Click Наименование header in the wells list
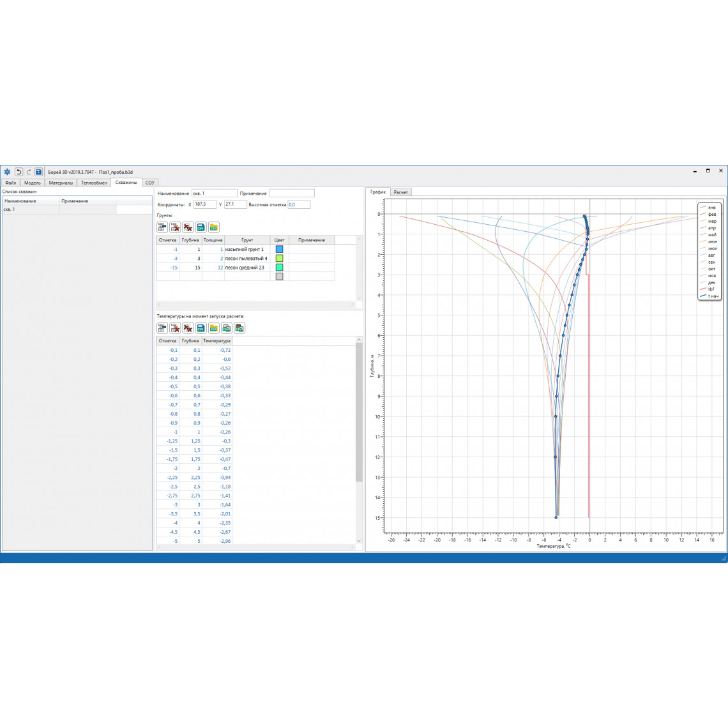This screenshot has height=728, width=728. point(31,201)
